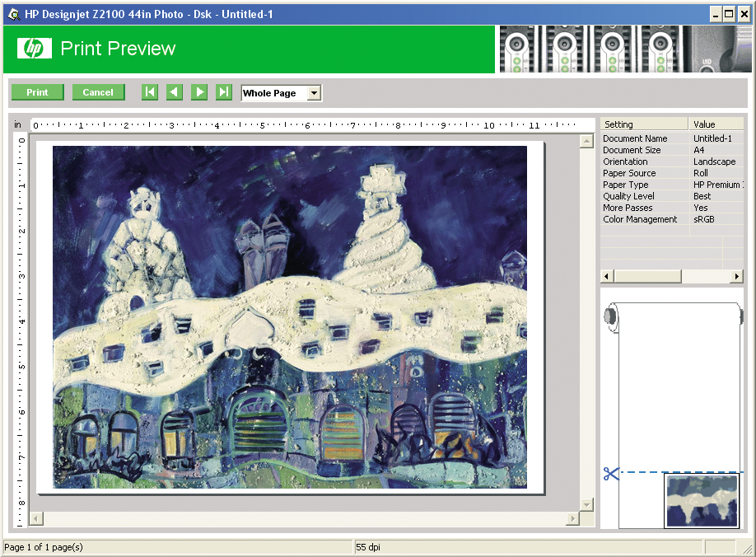Screen dimensions: 756x557
Task: Go to the next page arrow
Action: pos(199,92)
